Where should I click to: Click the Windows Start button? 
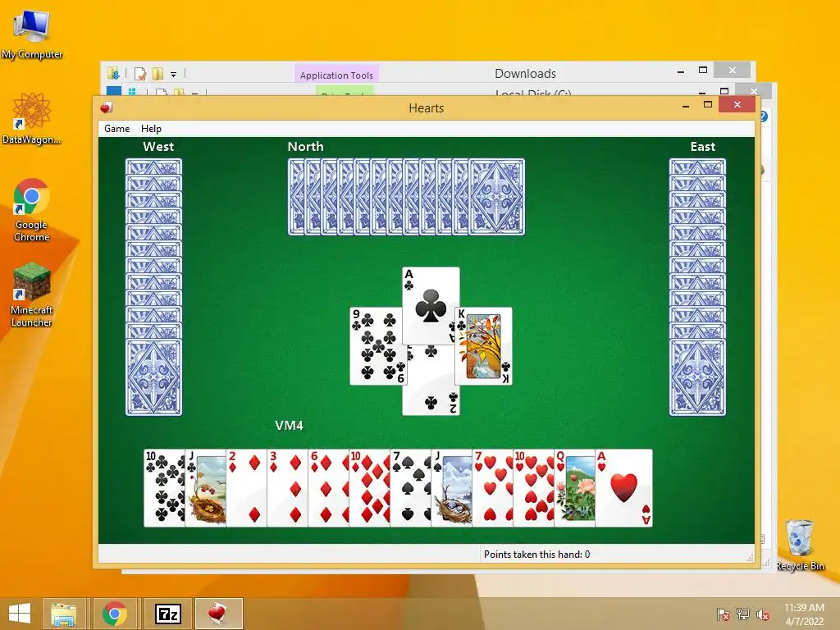(x=20, y=614)
